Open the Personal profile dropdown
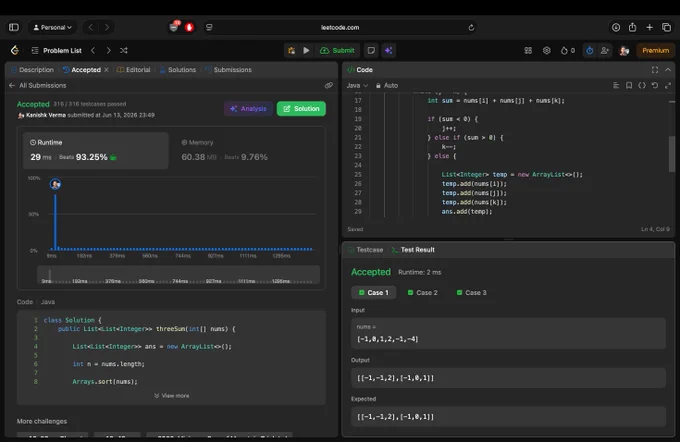The width and height of the screenshot is (680, 442). pyautogui.click(x=52, y=27)
